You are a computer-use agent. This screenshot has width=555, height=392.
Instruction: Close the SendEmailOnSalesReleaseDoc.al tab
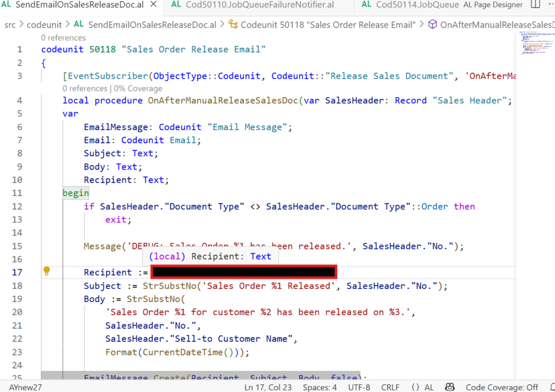pyautogui.click(x=154, y=5)
